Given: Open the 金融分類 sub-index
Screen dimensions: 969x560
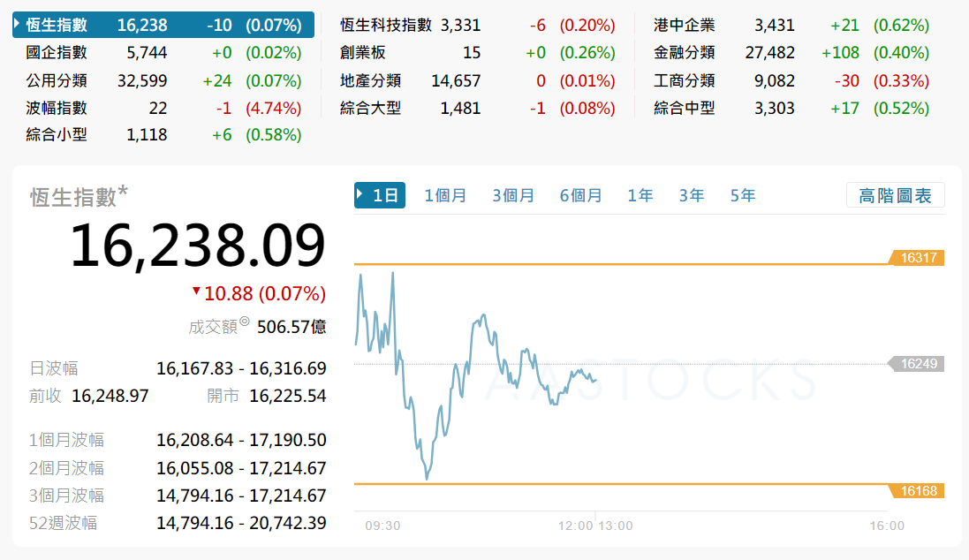Looking at the screenshot, I should tap(685, 53).
